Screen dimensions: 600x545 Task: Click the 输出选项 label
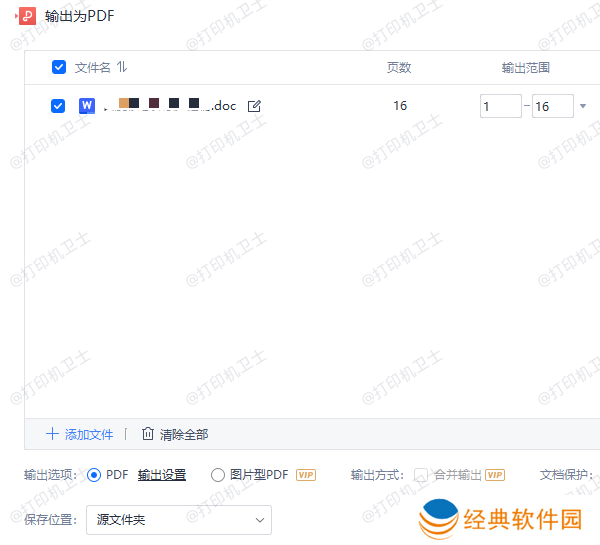coord(50,475)
